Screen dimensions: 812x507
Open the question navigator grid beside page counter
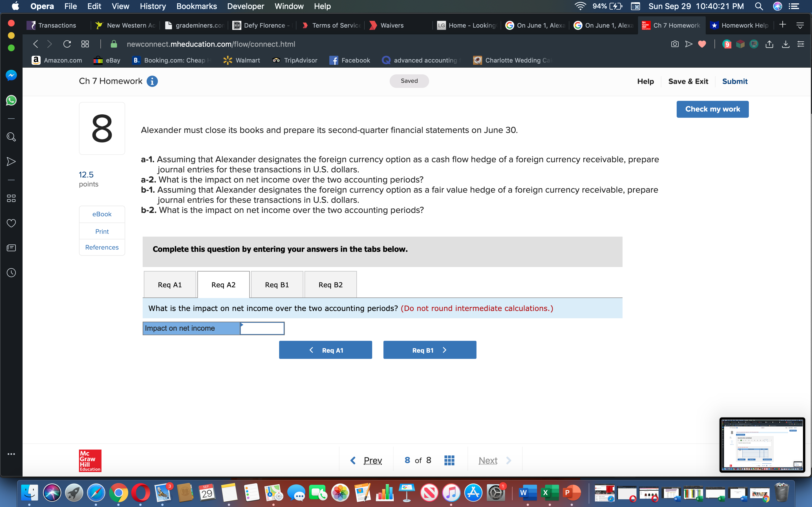pos(449,460)
